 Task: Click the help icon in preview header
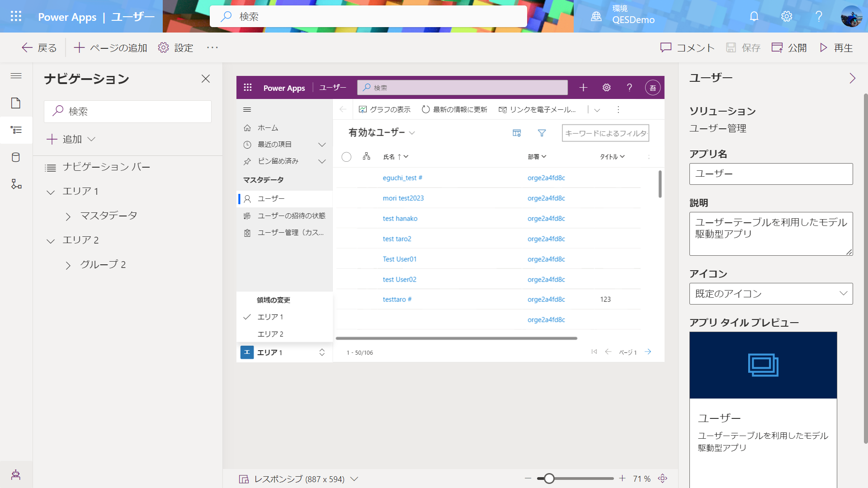[x=629, y=88]
